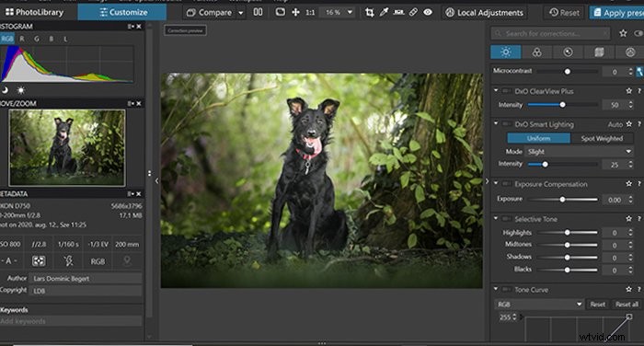Screen dimensions: 644x346
Task: Favorite DxO ClearView Plus with star
Action: (x=628, y=91)
